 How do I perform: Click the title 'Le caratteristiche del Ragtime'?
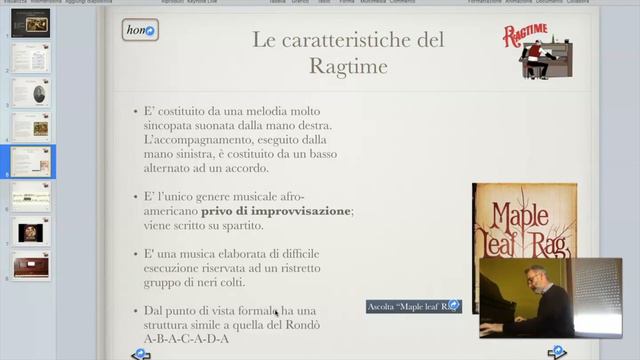pyautogui.click(x=348, y=53)
